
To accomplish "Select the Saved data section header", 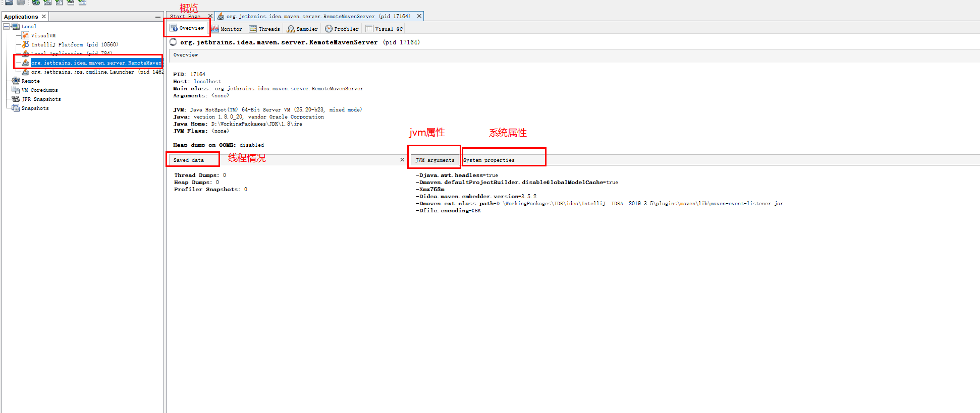I will click(189, 160).
